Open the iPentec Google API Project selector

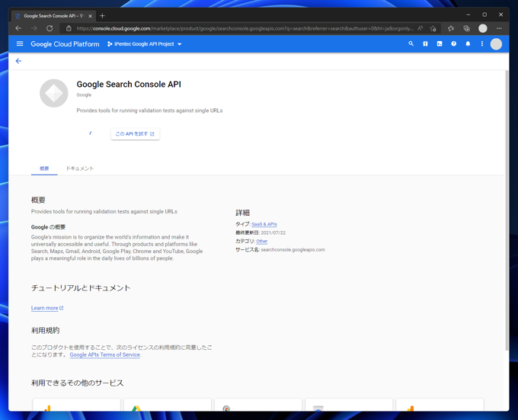tap(145, 44)
